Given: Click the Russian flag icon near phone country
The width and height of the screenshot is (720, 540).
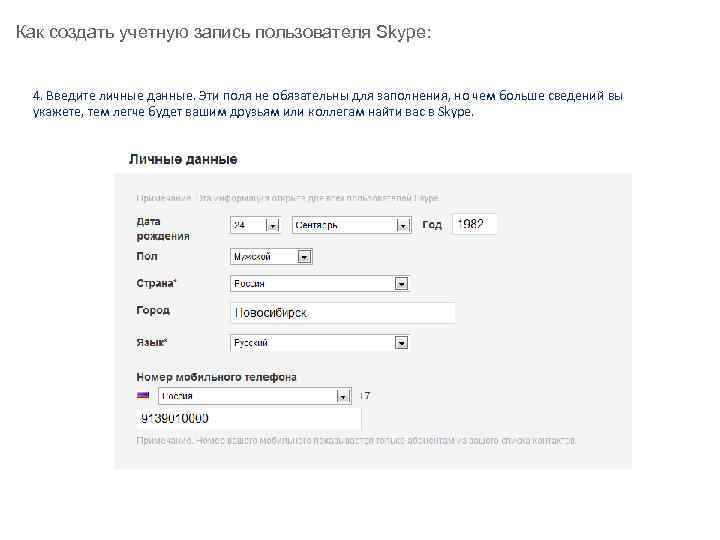Looking at the screenshot, I should click(141, 396).
